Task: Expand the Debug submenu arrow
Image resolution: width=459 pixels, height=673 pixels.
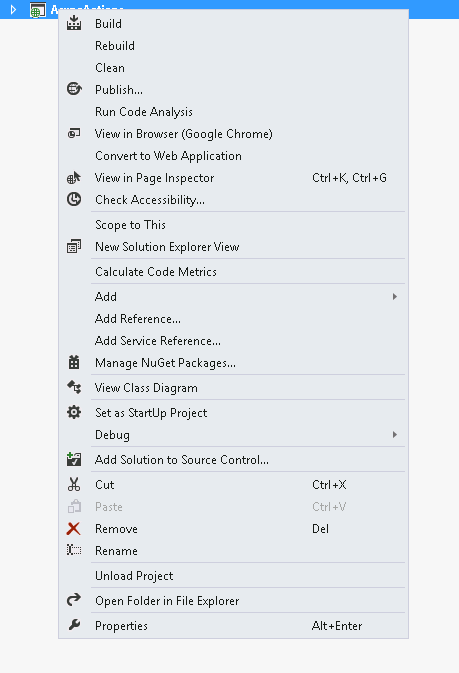Action: [x=395, y=435]
